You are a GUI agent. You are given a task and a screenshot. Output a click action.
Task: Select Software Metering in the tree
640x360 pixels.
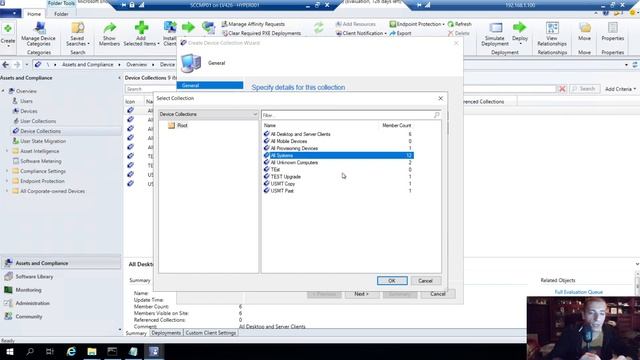pyautogui.click(x=40, y=161)
